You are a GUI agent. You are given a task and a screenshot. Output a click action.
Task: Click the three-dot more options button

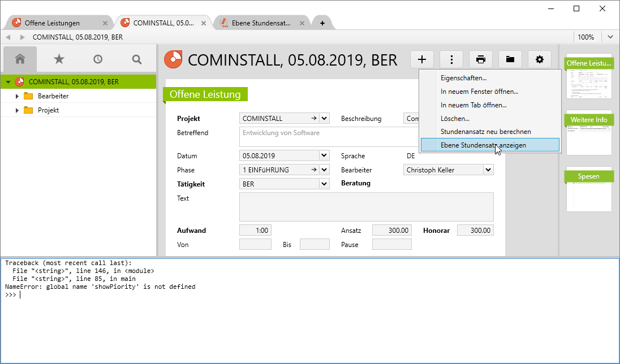[x=451, y=59]
